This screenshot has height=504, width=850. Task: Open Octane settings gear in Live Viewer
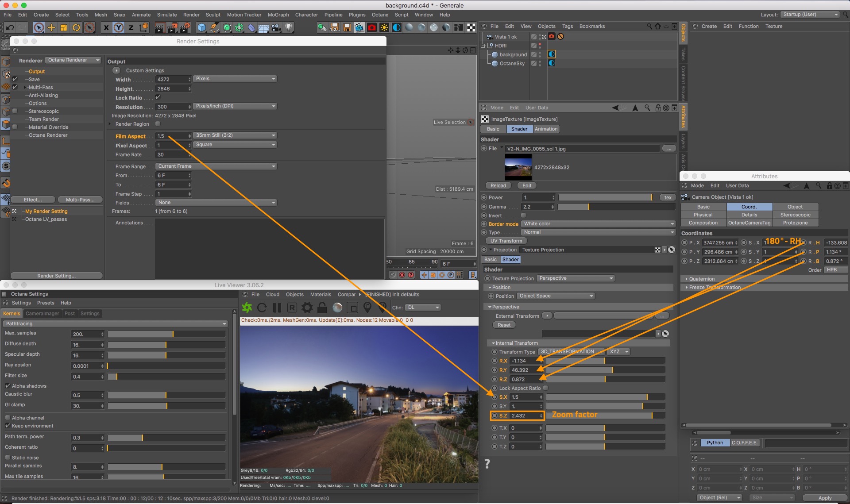(x=307, y=308)
